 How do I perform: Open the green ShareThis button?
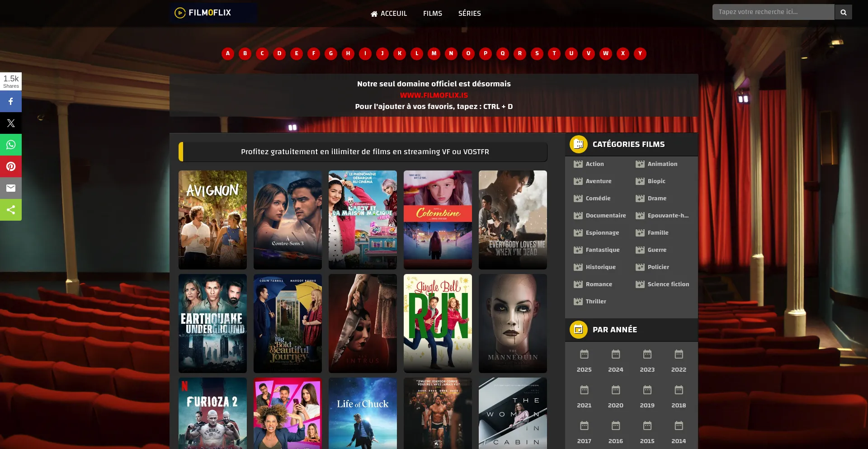(11, 210)
